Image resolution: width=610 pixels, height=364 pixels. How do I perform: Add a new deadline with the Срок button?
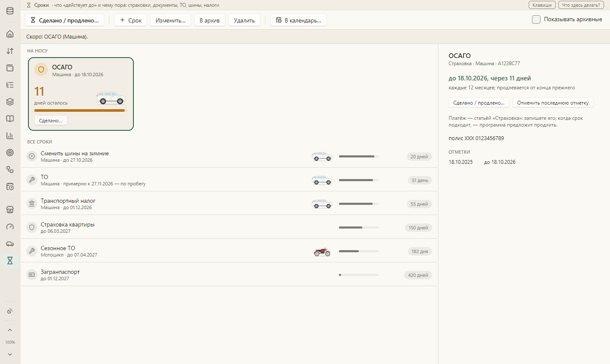130,20
